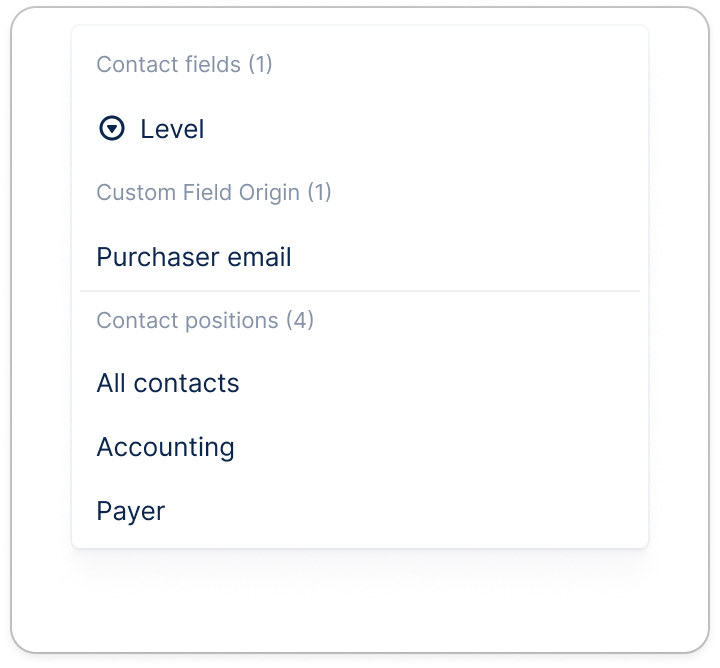
Task: Click the (1) count next to Contact fields
Action: point(260,65)
